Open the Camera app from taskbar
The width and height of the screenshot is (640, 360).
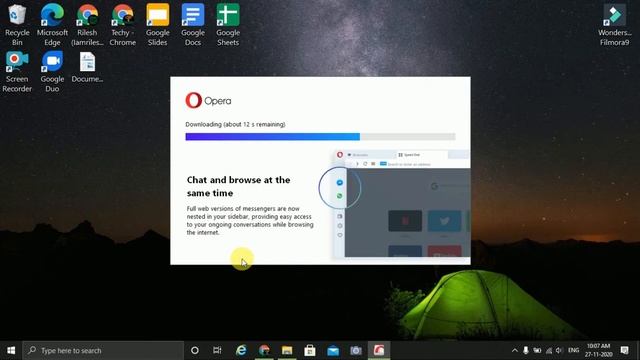point(356,350)
